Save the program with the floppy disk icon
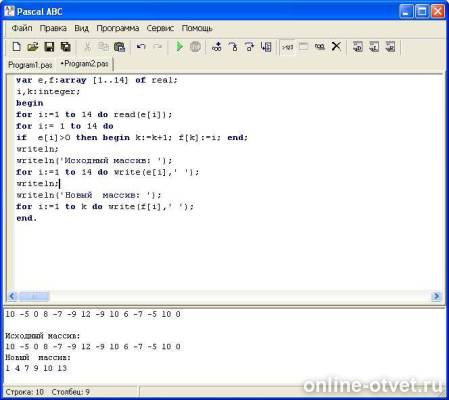 [49, 47]
